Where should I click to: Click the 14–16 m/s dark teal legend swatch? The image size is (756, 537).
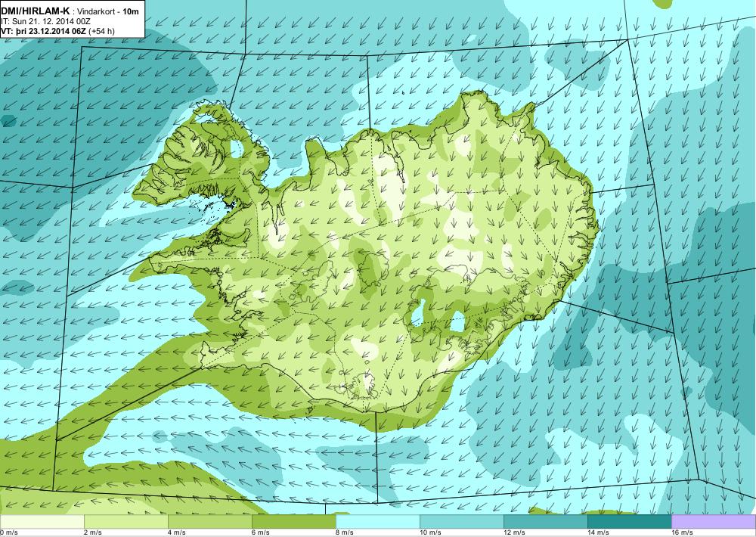click(630, 522)
